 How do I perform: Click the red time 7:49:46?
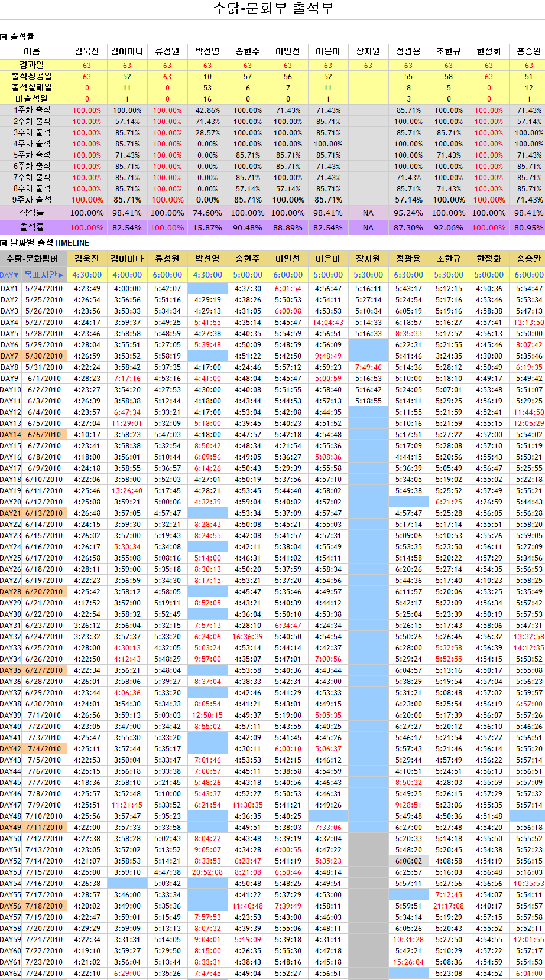point(368,367)
